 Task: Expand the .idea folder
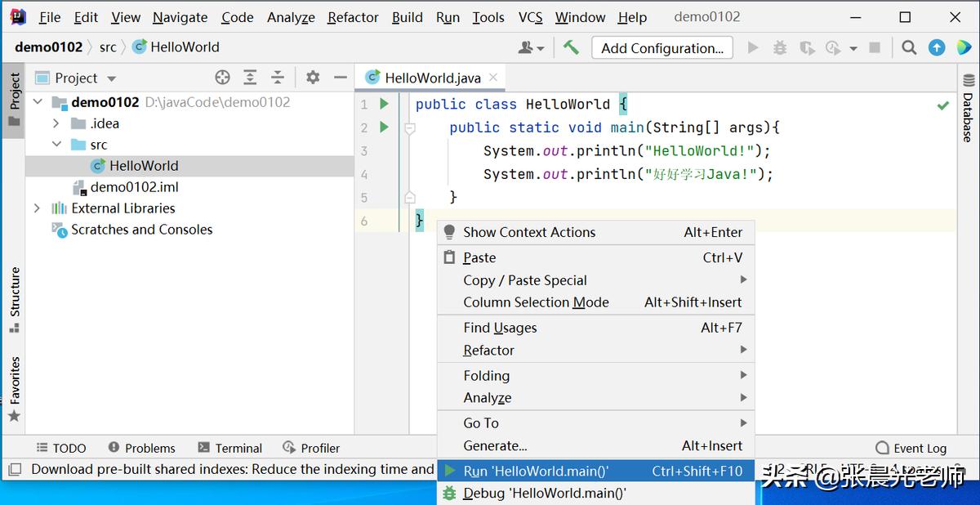click(56, 123)
